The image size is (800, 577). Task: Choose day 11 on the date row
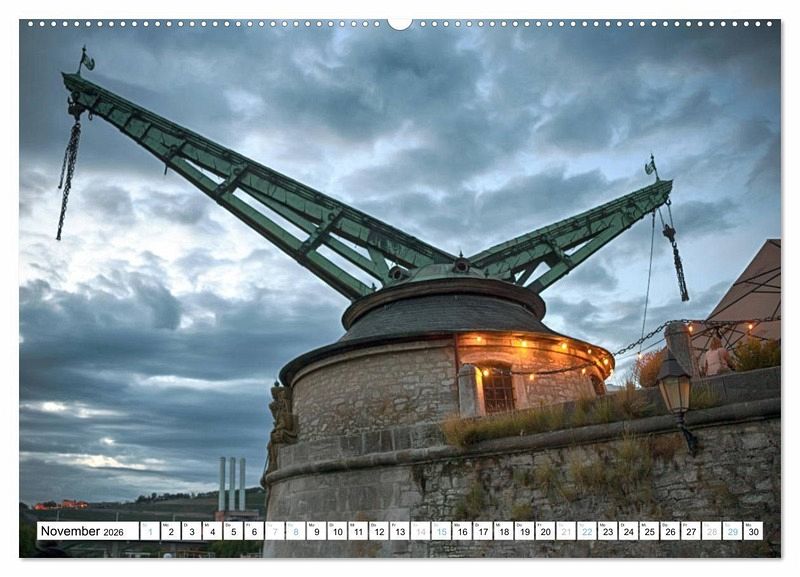coord(357,531)
